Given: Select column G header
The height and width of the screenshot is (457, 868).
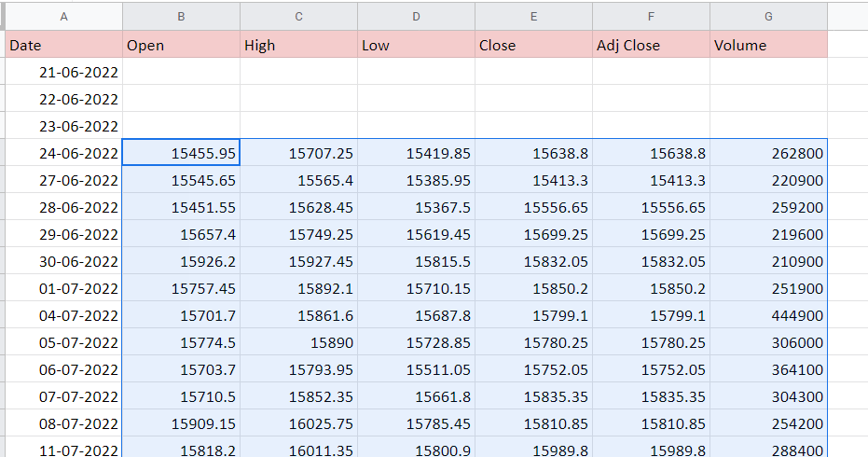Looking at the screenshot, I should [x=768, y=17].
